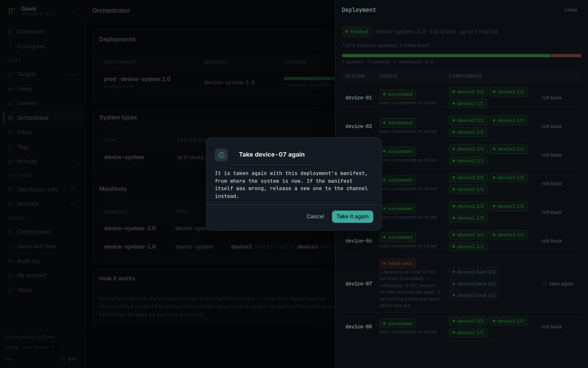Close the Deployment panel
The image size is (588, 368).
[x=571, y=10]
